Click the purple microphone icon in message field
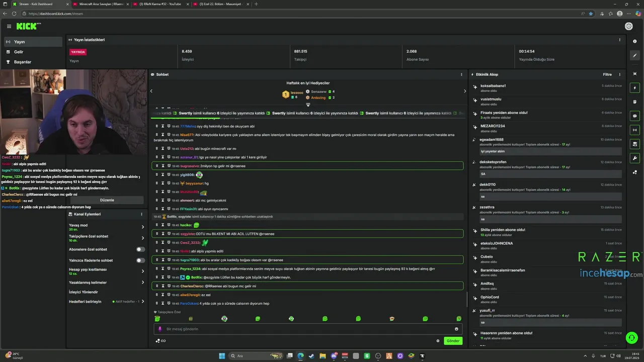Image resolution: width=644 pixels, height=362 pixels. pyautogui.click(x=160, y=329)
